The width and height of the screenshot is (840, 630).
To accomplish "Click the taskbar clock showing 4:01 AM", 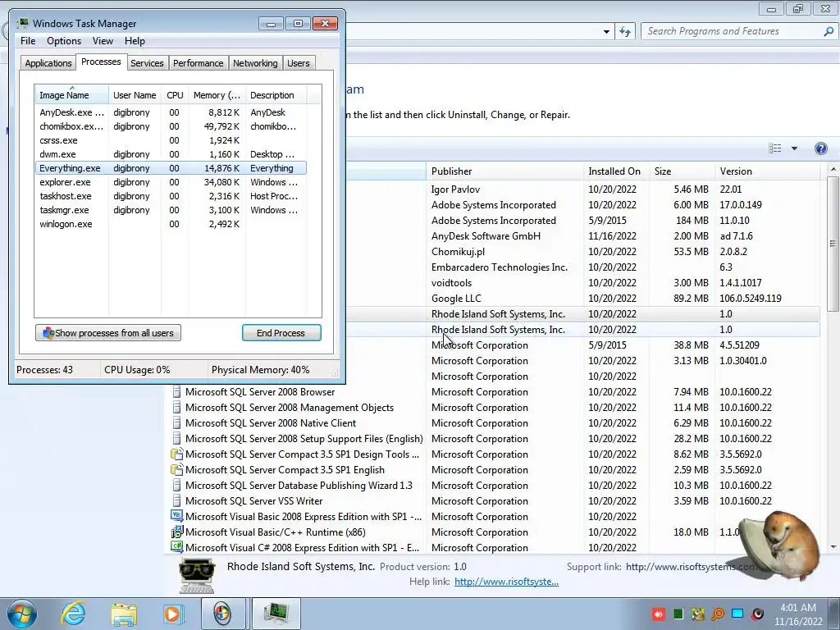I will coord(798,614).
